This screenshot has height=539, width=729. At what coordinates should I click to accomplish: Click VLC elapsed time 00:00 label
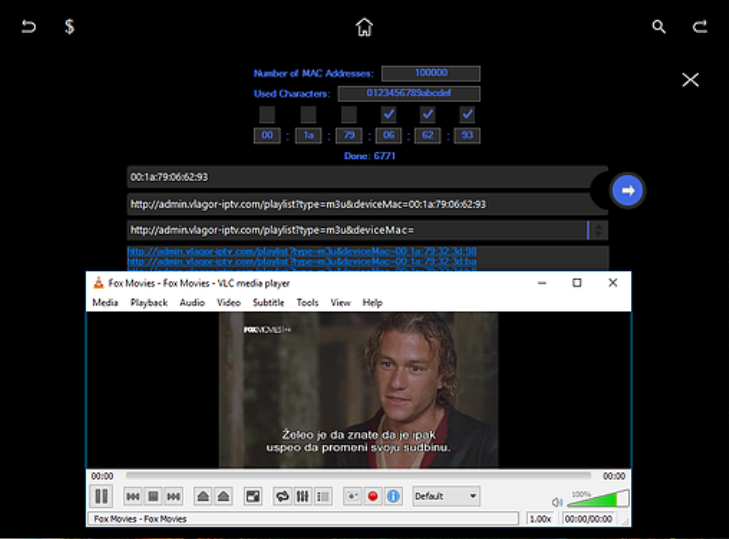pos(102,476)
